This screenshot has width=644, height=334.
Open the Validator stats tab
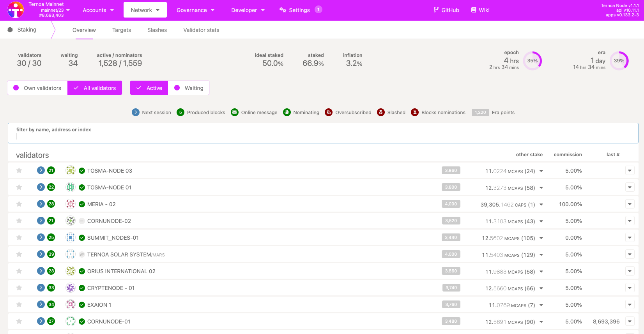[x=201, y=30]
